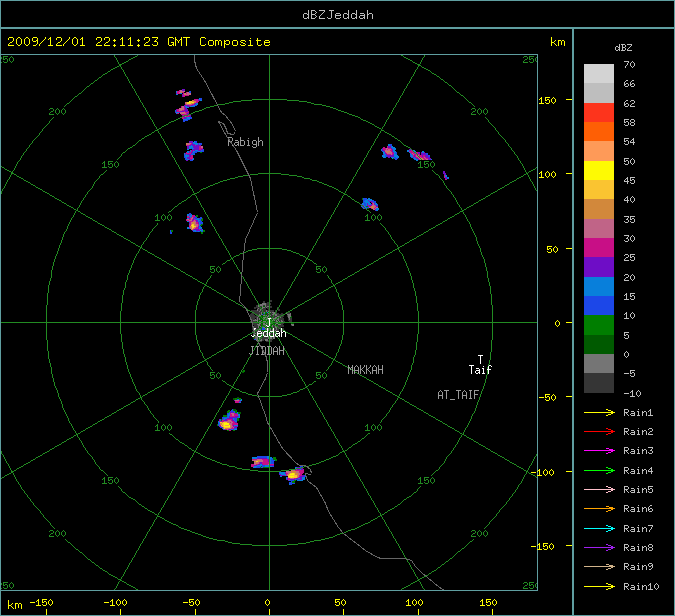
Task: Click the northwest storm cell near 100 km ring
Action: 195,223
